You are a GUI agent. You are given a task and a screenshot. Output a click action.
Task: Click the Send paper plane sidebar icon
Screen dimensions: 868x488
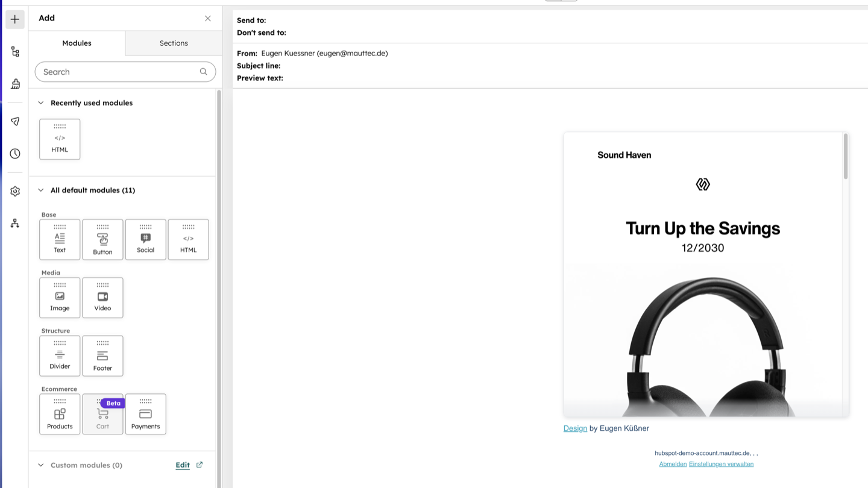pyautogui.click(x=14, y=121)
